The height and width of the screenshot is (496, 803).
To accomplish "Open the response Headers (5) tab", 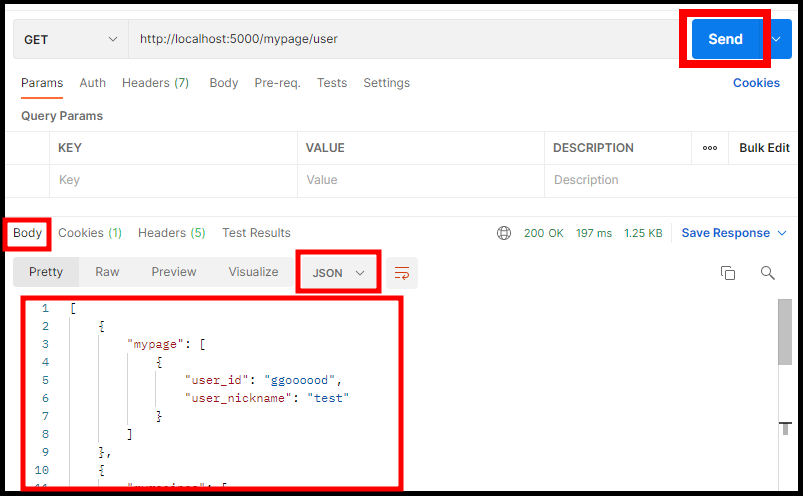I will (172, 233).
